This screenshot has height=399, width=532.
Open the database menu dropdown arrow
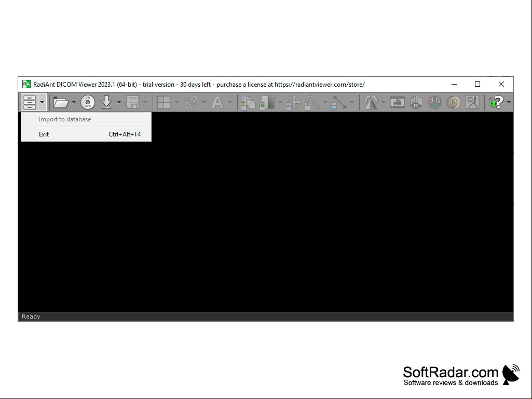pyautogui.click(x=42, y=102)
